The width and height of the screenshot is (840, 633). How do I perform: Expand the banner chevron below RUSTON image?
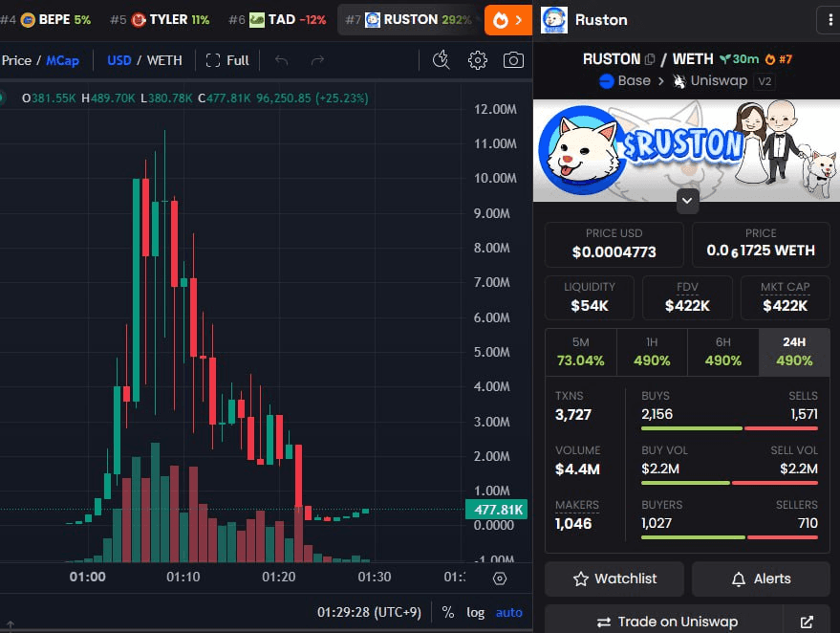687,201
